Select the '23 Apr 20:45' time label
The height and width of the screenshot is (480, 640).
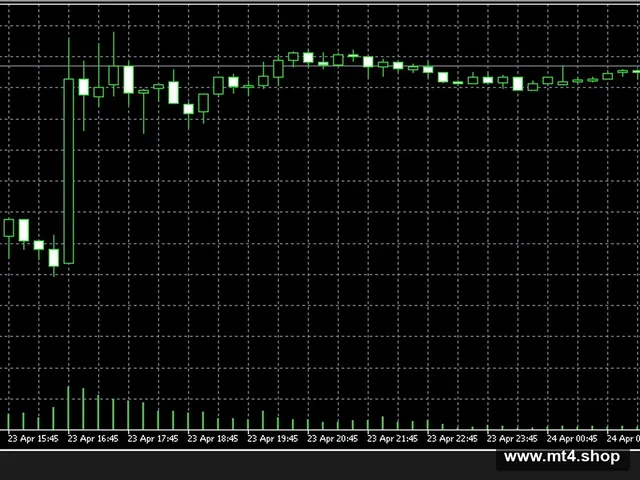(333, 439)
